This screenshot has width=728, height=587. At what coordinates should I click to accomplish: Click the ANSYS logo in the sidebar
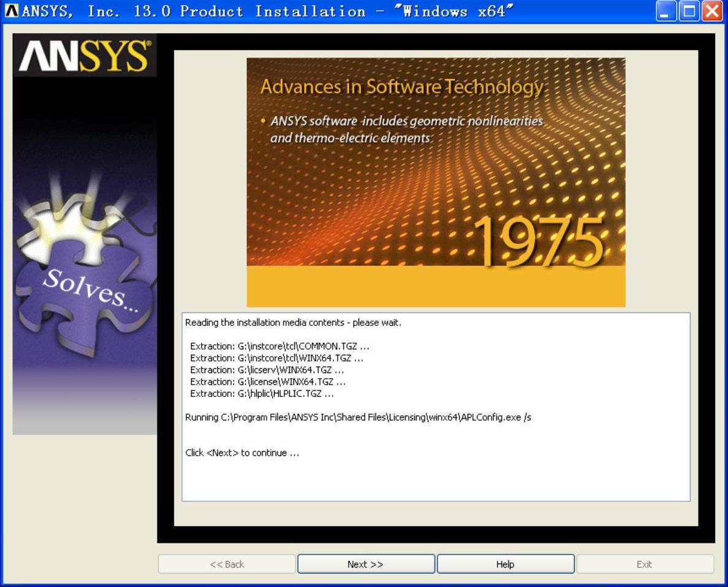point(85,56)
